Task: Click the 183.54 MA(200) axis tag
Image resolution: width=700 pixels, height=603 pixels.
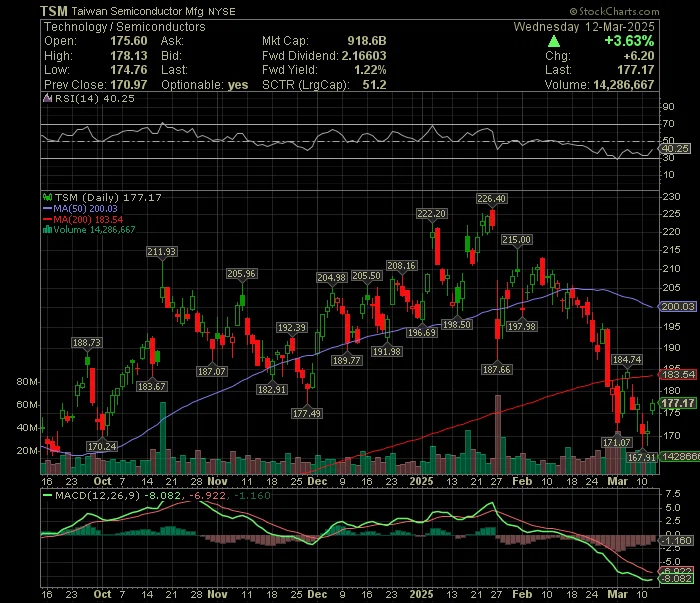Action: pyautogui.click(x=678, y=374)
